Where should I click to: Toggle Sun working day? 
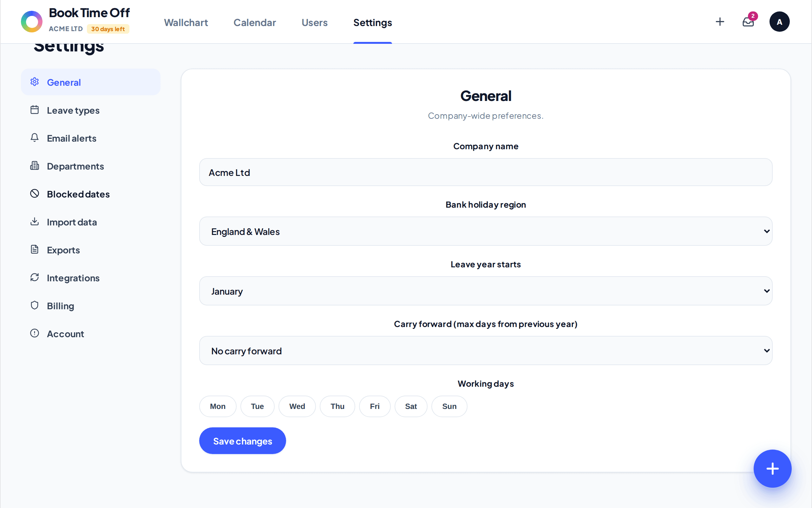pyautogui.click(x=449, y=406)
